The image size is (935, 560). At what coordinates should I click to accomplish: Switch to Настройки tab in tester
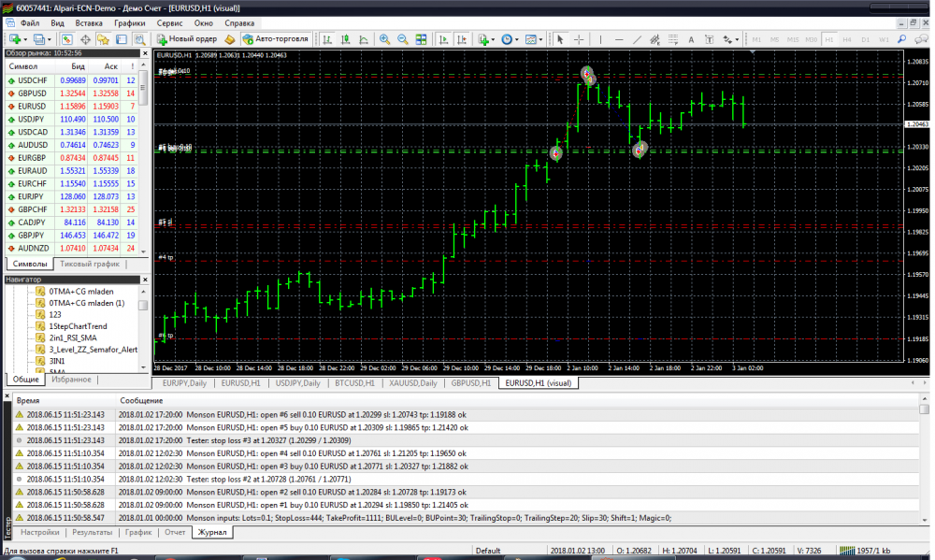point(40,532)
